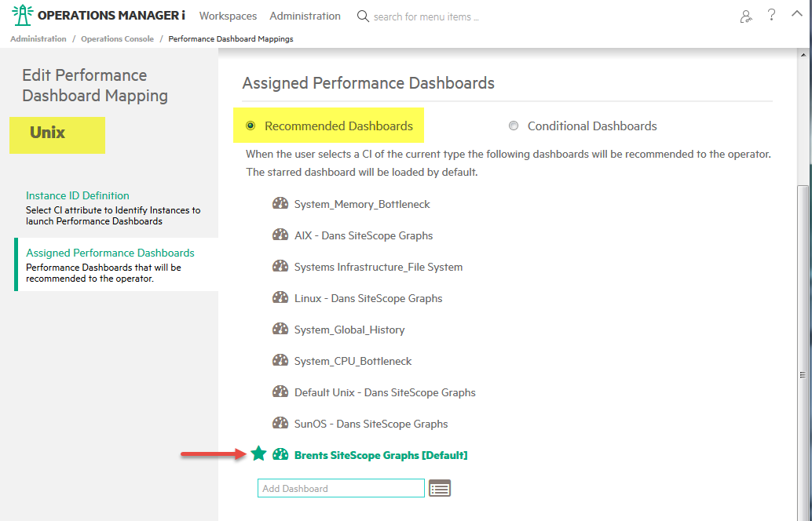
Task: Open the Assigned Performance Dashboards section
Action: (x=110, y=253)
